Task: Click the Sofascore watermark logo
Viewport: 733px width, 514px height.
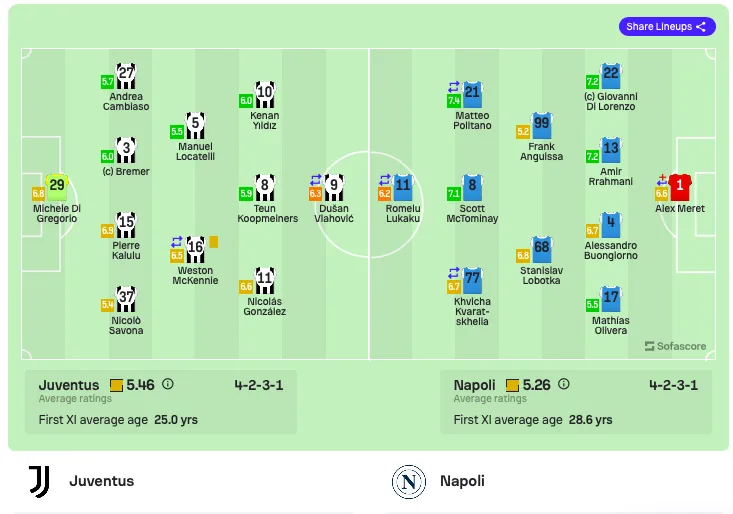Action: coord(675,346)
